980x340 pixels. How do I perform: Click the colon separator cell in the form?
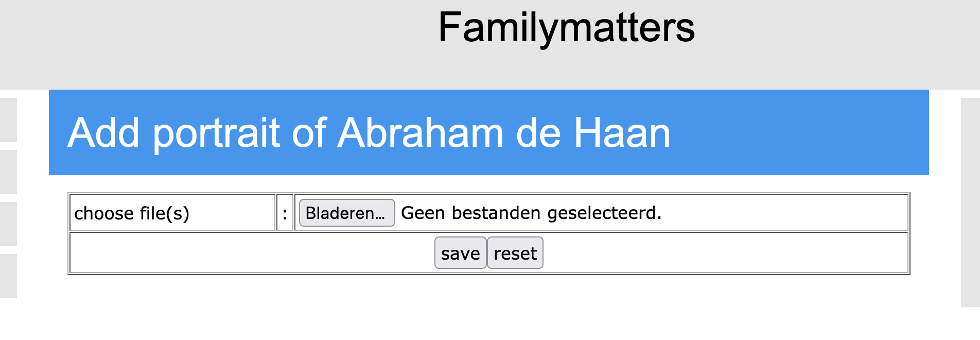click(x=285, y=213)
